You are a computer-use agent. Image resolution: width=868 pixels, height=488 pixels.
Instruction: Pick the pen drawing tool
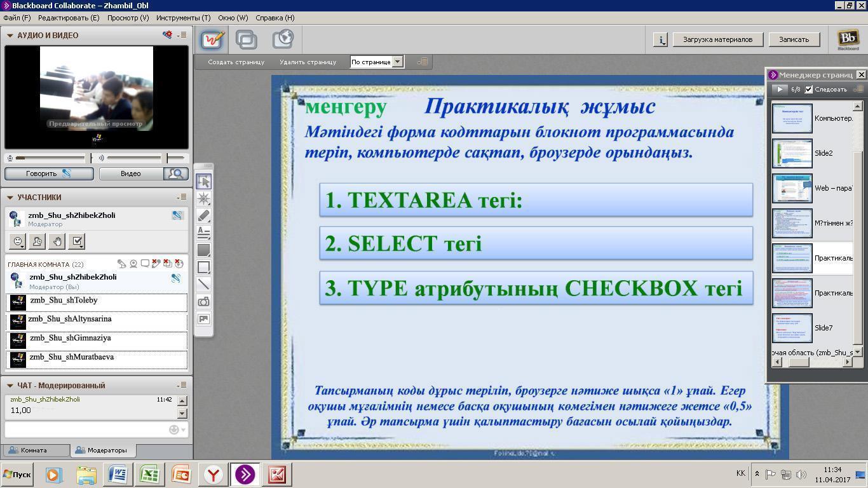203,216
